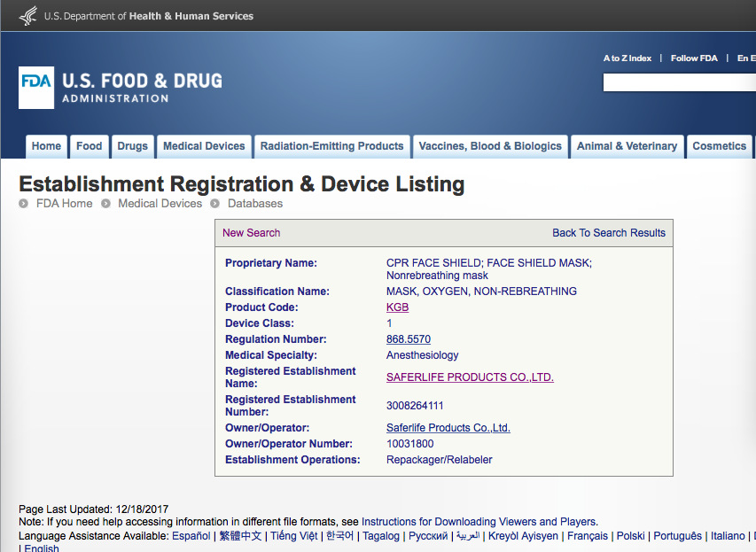Open the Home navigation tab
This screenshot has height=552, width=756.
click(x=46, y=146)
